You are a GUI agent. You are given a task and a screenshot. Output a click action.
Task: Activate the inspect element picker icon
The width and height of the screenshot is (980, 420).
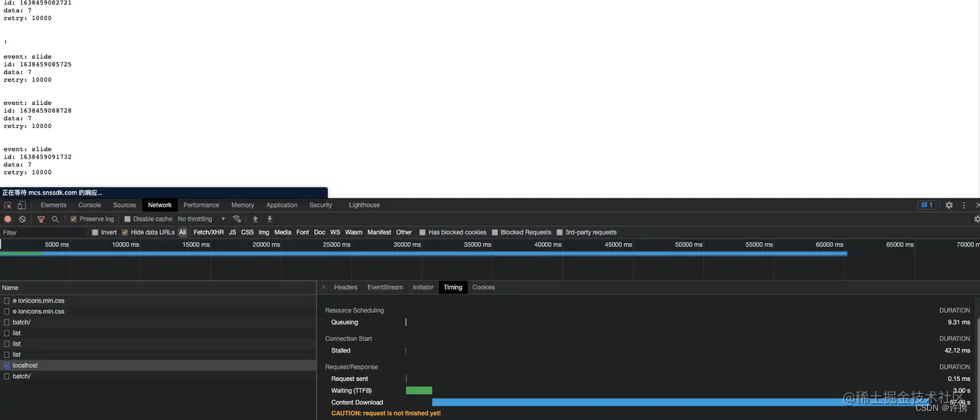pos(8,205)
